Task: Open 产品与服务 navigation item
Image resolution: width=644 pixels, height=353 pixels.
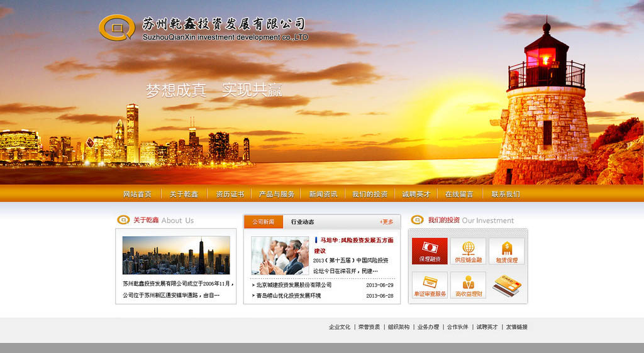Action: click(277, 194)
